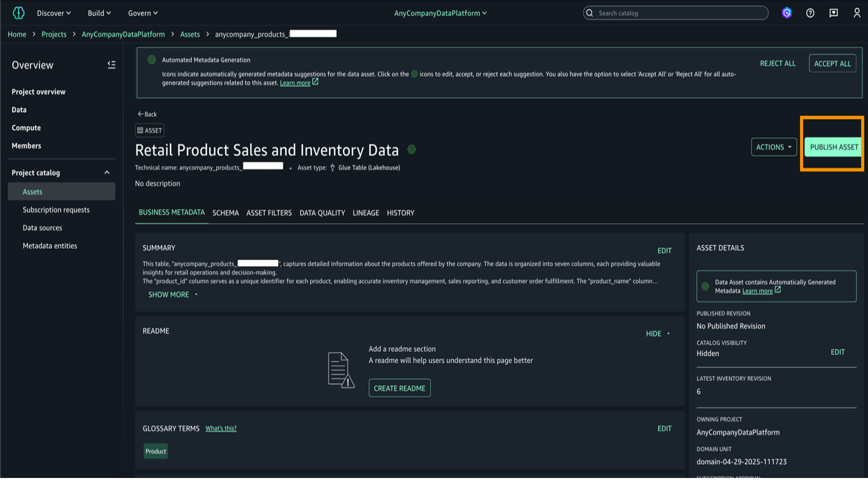The width and height of the screenshot is (868, 481).
Task: Open the help question mark icon
Action: click(810, 13)
